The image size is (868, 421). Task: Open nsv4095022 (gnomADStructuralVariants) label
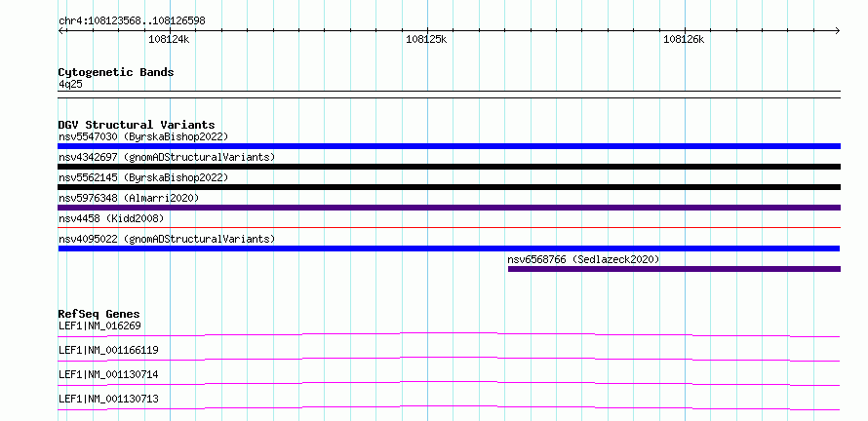pyautogui.click(x=167, y=239)
